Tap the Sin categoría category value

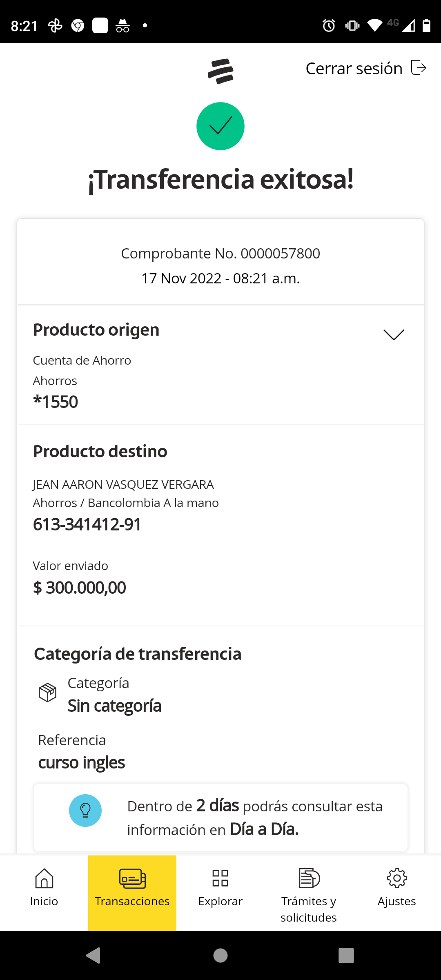tap(114, 706)
